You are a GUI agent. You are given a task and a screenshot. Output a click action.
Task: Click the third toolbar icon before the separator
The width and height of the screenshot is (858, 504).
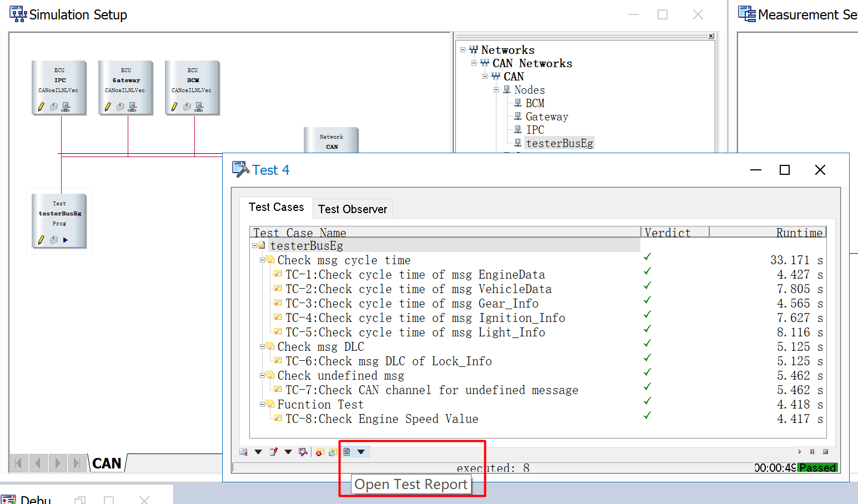303,452
